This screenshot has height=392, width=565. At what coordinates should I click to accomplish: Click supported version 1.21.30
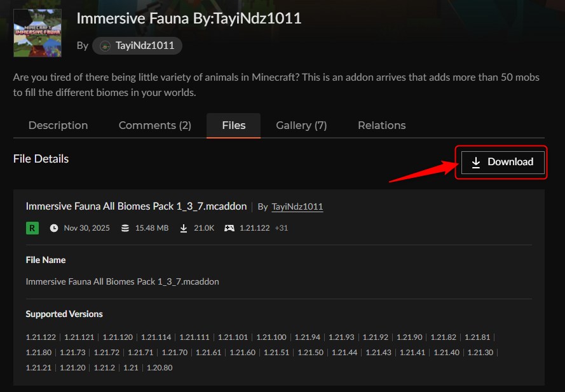pos(480,353)
